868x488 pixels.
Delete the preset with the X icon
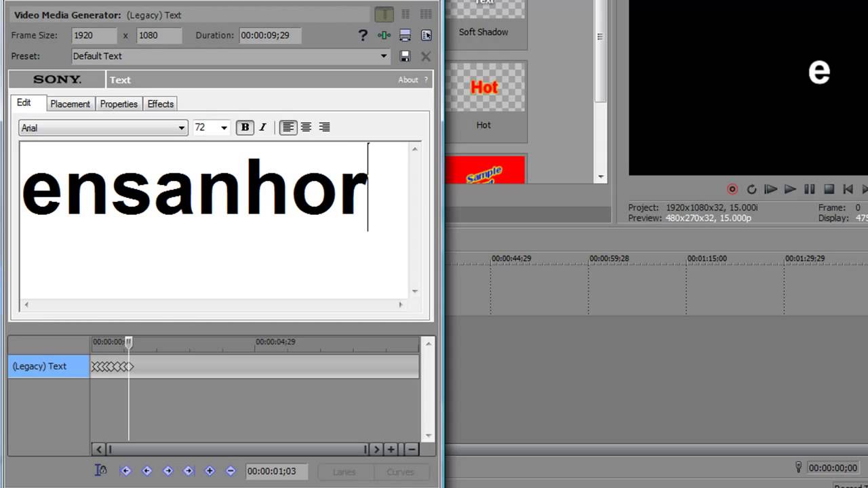(426, 56)
